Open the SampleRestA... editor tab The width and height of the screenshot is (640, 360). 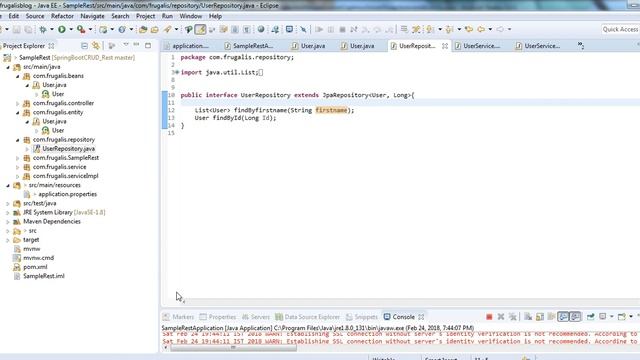[249, 46]
